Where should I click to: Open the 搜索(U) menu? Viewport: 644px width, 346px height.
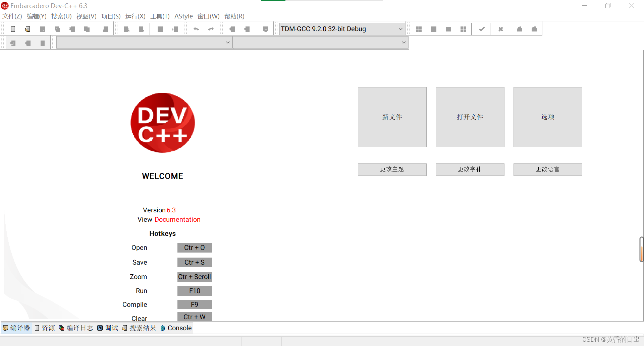[61, 16]
